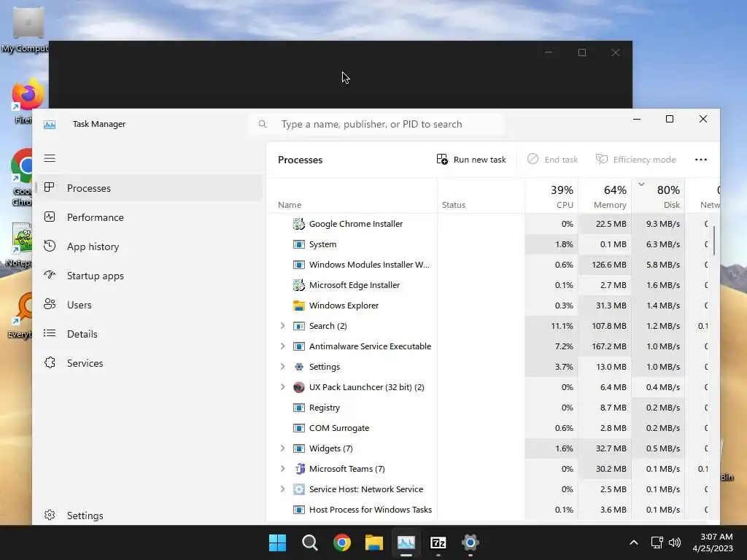Open the more options ellipsis menu
The width and height of the screenshot is (747, 560).
pos(701,160)
